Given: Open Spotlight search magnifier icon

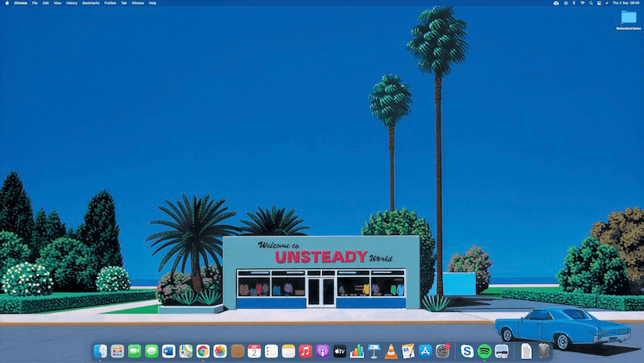Looking at the screenshot, I should pyautogui.click(x=591, y=3).
